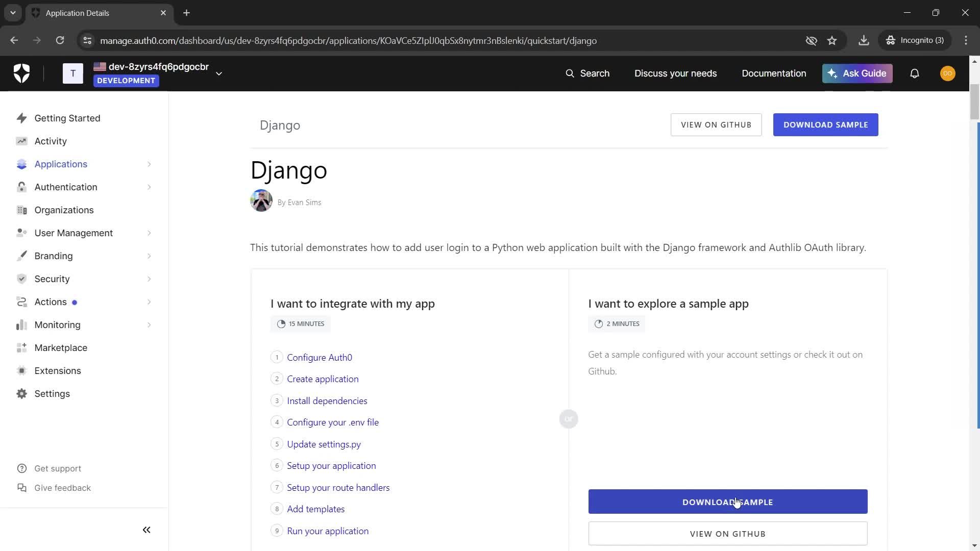
Task: Open tenant dropdown chevron beside dev-8zyrs4fq6pdgocbr
Action: click(219, 73)
